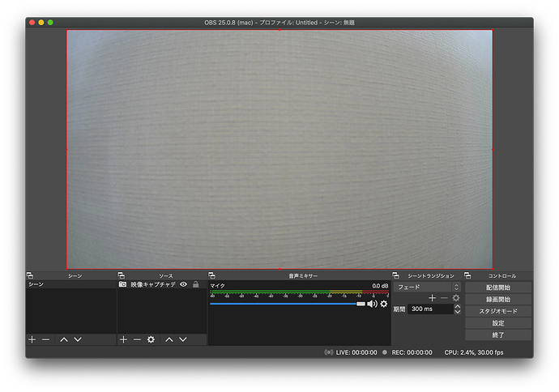Add a new scene with plus icon
Screen dimensions: 559x392
coord(32,339)
